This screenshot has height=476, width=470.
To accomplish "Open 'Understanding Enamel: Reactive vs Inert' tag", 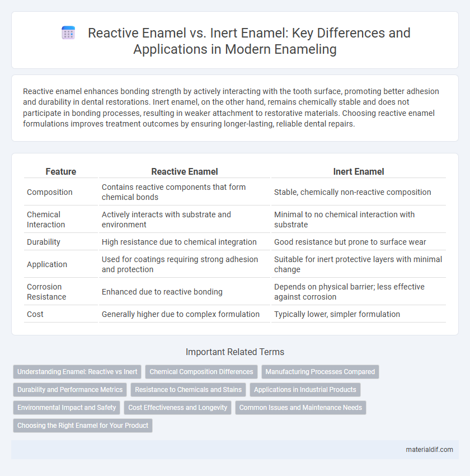I will pos(77,372).
